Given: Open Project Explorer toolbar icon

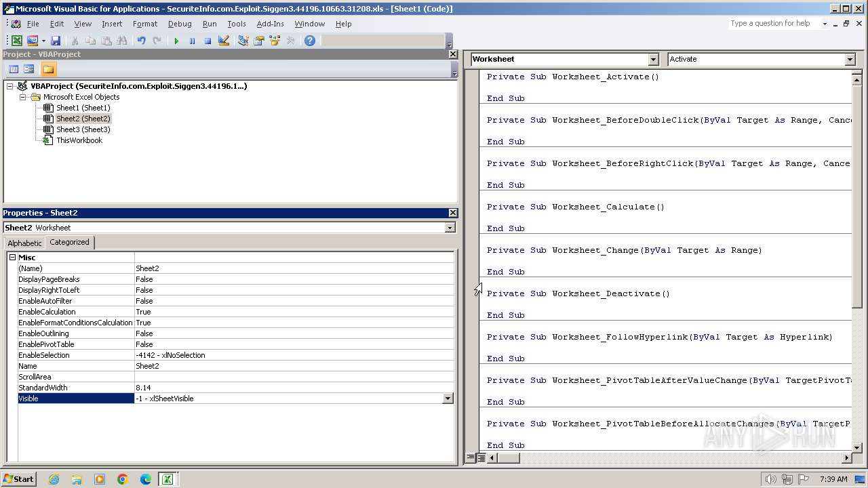Looking at the screenshot, I should (243, 41).
